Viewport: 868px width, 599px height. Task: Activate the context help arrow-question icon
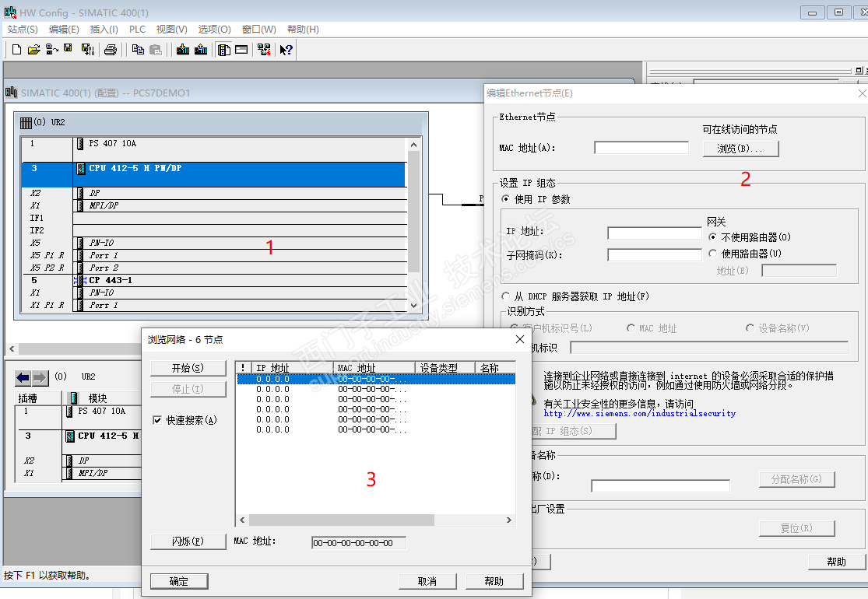coord(286,50)
